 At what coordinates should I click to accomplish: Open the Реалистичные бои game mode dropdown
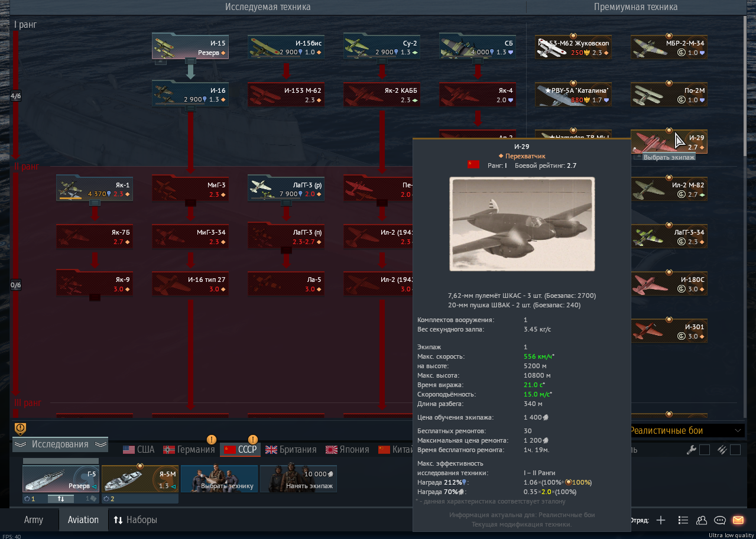(684, 430)
